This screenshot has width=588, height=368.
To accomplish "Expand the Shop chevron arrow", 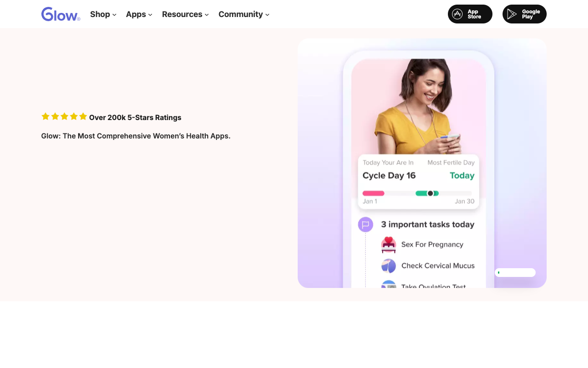I will [114, 15].
